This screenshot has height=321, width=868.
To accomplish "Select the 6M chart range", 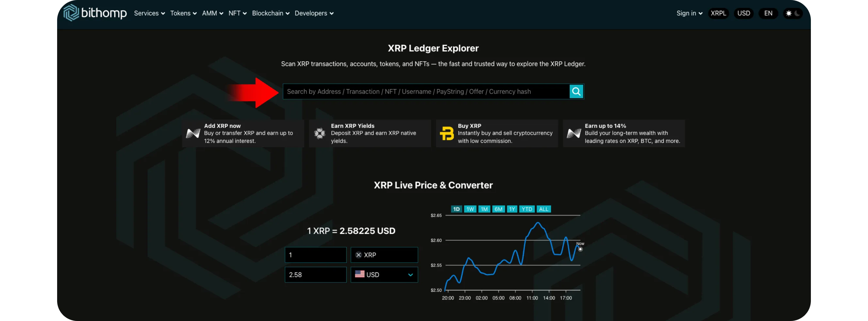I will pyautogui.click(x=498, y=209).
